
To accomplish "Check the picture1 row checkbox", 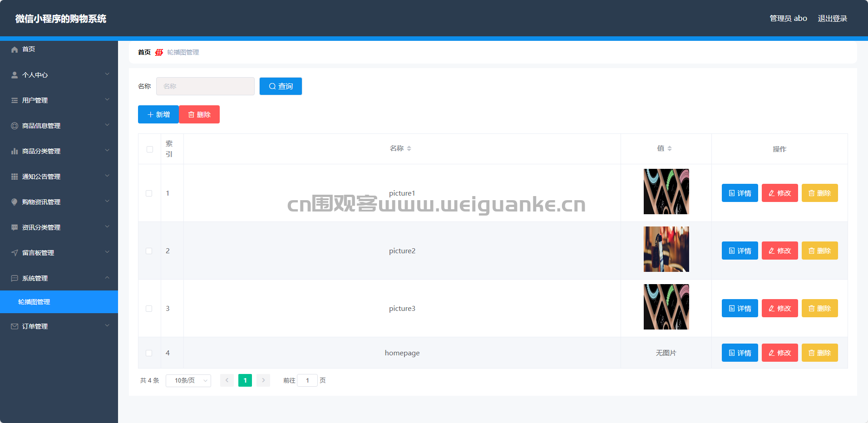I will tap(149, 193).
